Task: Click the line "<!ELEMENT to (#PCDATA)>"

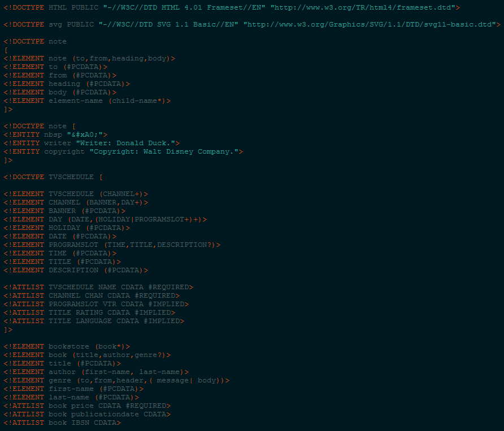Action: pyautogui.click(x=55, y=67)
